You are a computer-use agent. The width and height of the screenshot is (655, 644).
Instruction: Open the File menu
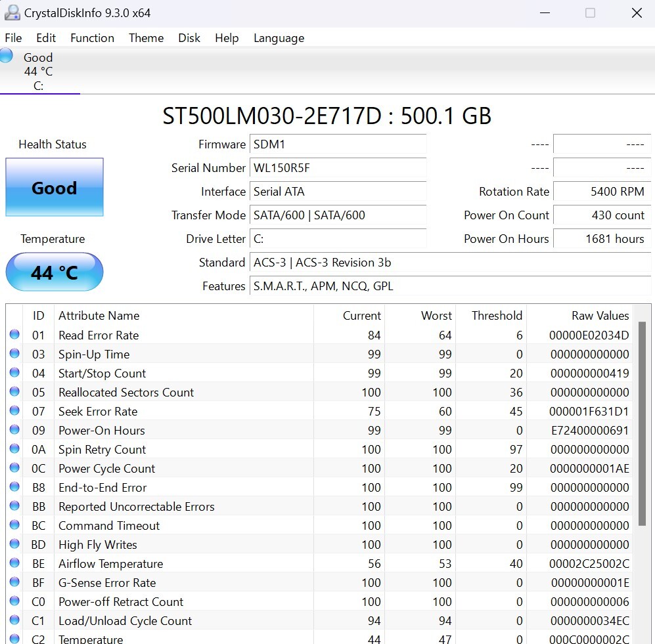[13, 38]
